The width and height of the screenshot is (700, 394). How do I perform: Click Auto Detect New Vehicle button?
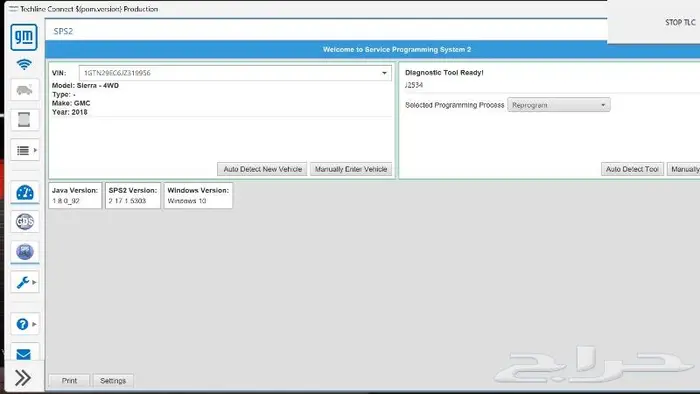pos(262,169)
